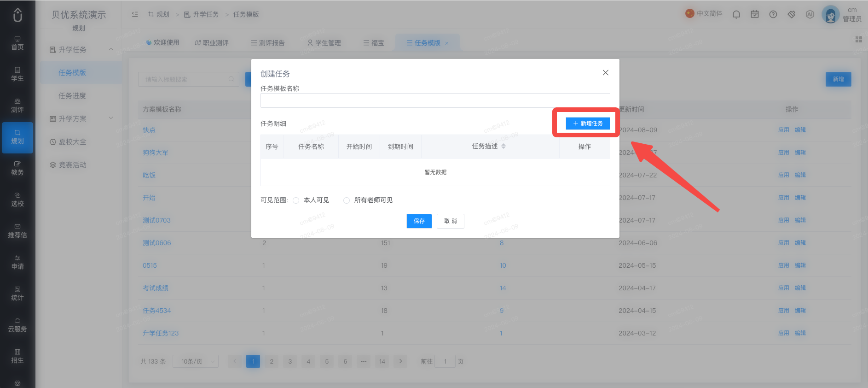The width and height of the screenshot is (868, 388).
Task: Open the 10条/页 page size dropdown
Action: pyautogui.click(x=196, y=361)
